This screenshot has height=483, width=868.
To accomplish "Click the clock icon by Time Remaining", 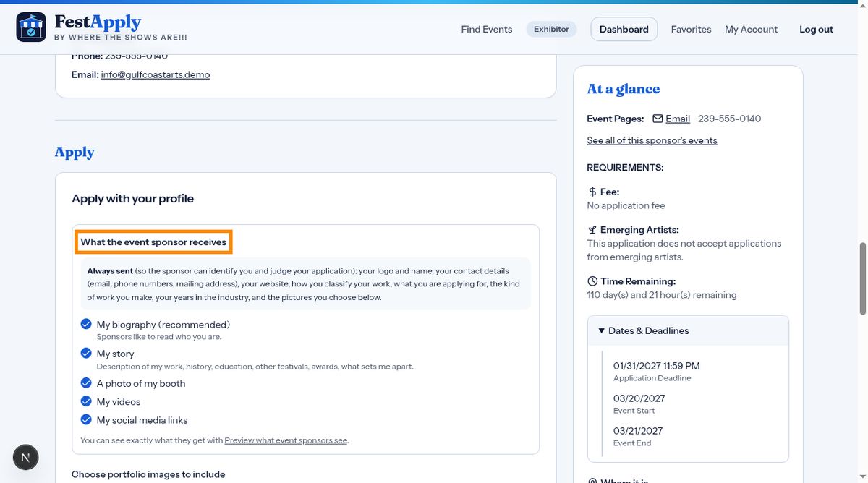I will [x=592, y=281].
